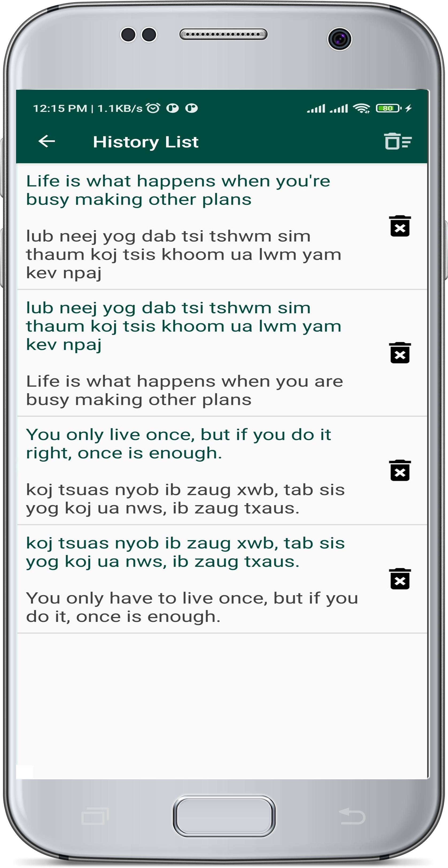Image resolution: width=448 pixels, height=868 pixels.
Task: Delete the 'koj tsuas nyob ib zaug' source entry
Action: (x=400, y=579)
